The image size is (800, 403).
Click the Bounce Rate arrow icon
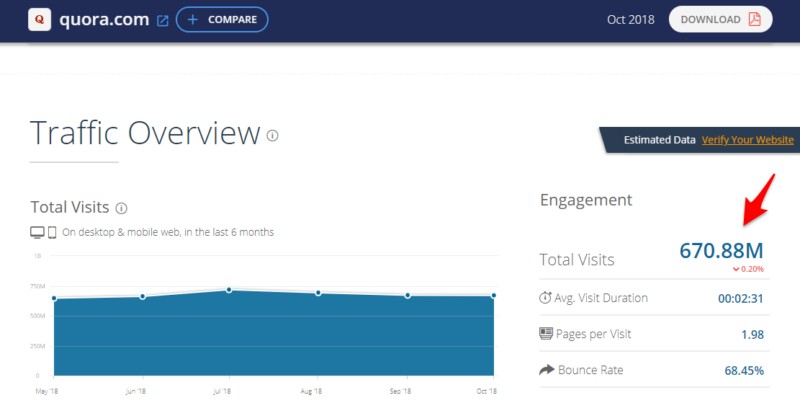click(546, 370)
